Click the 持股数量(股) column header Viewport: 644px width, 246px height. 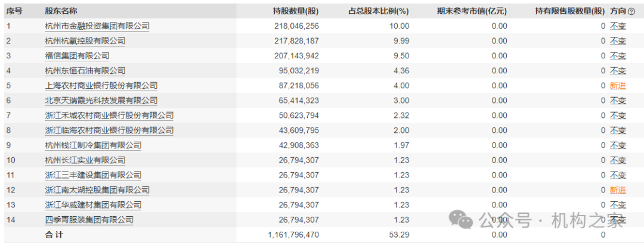(295, 11)
